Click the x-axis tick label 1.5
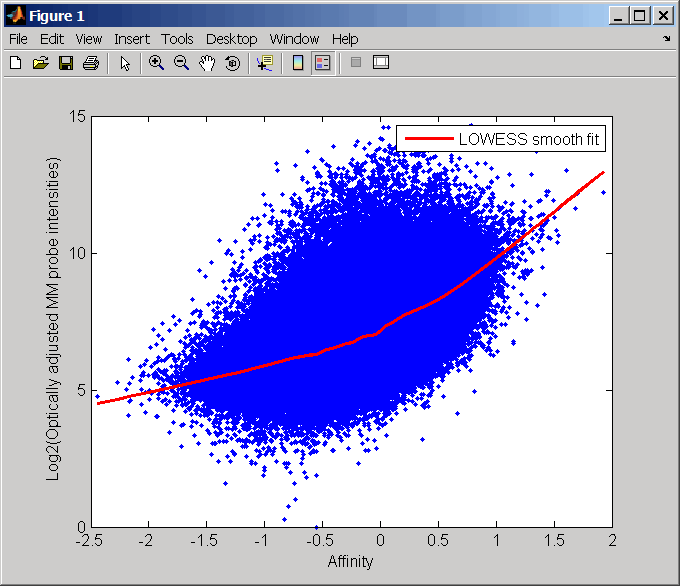The width and height of the screenshot is (680, 586). pyautogui.click(x=554, y=540)
